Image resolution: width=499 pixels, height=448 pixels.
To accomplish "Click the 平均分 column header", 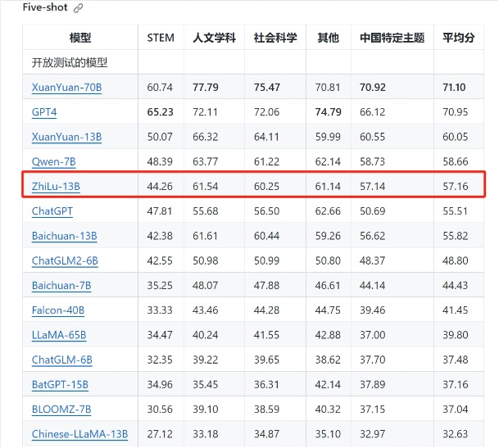I will (x=459, y=38).
